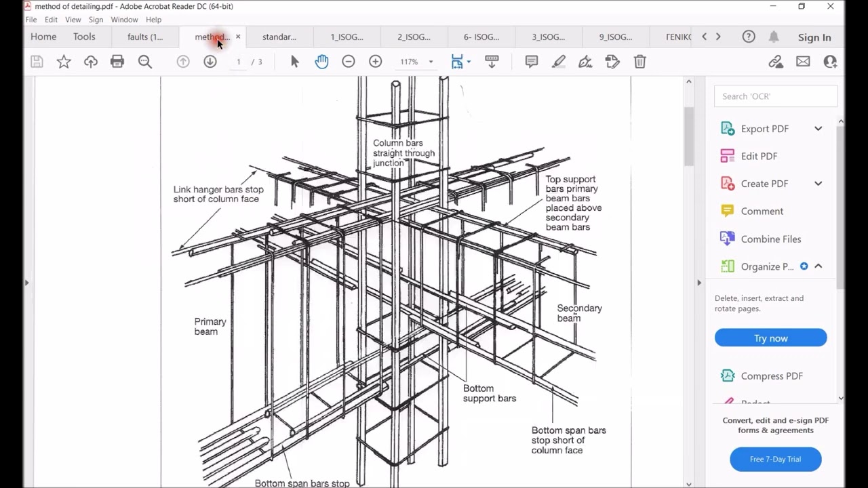The image size is (868, 488).
Task: Go to previous page arrow
Action: [x=183, y=62]
